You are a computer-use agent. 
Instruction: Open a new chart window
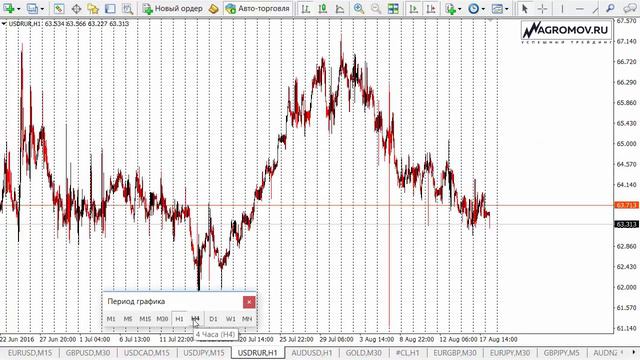[9, 8]
